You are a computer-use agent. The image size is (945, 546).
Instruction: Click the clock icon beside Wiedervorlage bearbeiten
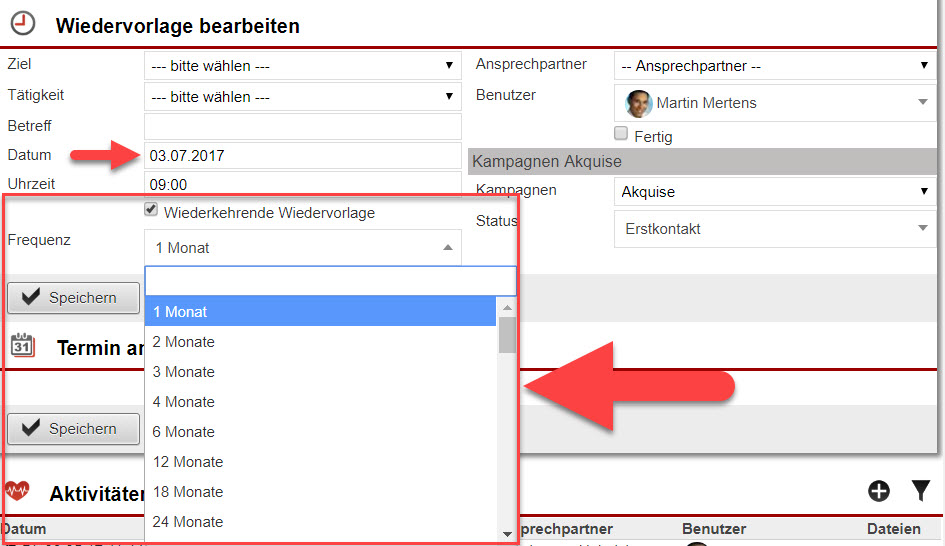(21, 23)
